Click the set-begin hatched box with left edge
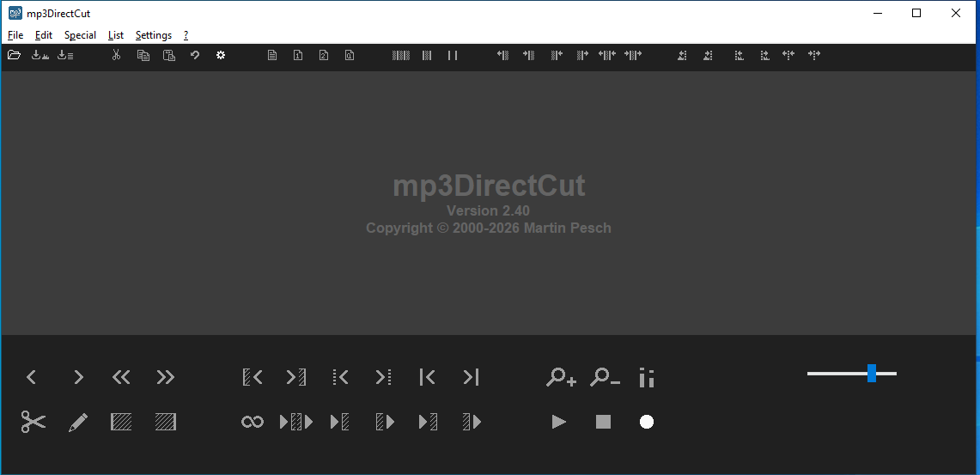Image resolution: width=980 pixels, height=475 pixels. [x=121, y=422]
